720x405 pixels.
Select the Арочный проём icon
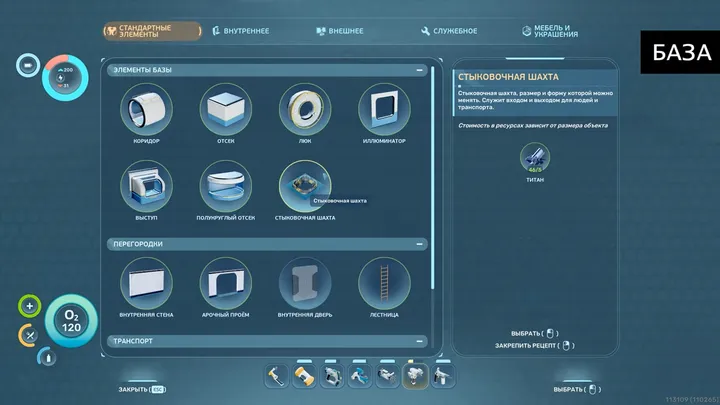(x=225, y=283)
